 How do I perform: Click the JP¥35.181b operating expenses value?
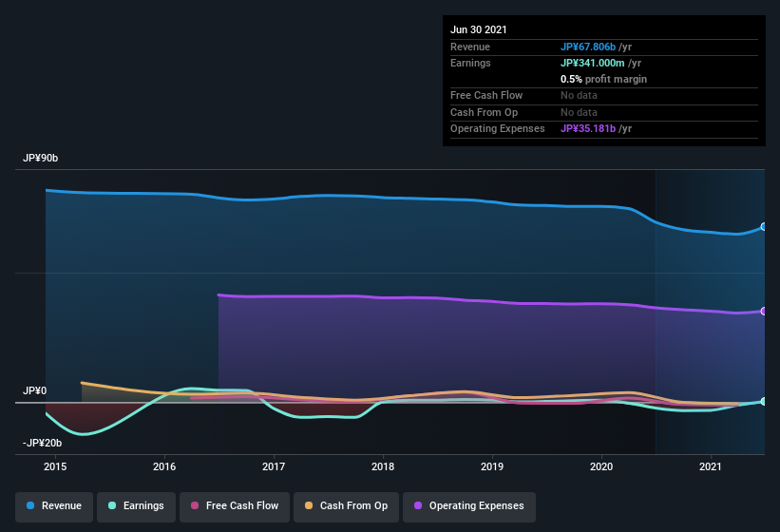pos(588,128)
